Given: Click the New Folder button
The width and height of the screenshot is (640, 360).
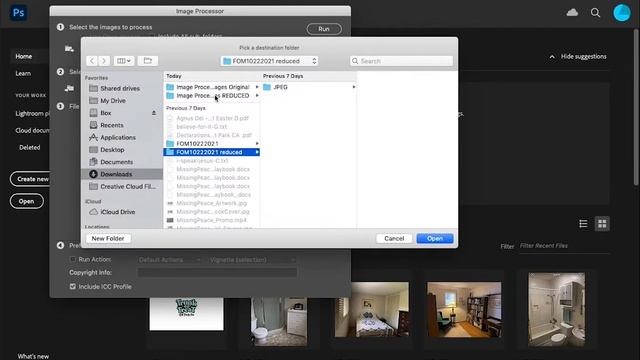Looking at the screenshot, I should point(108,238).
